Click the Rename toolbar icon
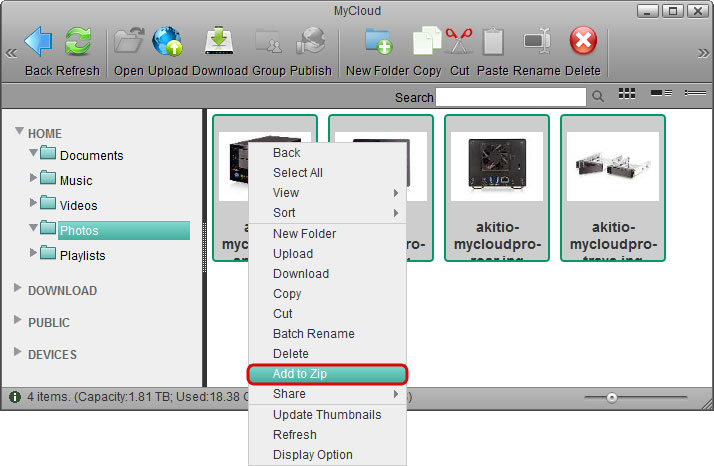Screen dimensions: 714x466 click(x=538, y=42)
